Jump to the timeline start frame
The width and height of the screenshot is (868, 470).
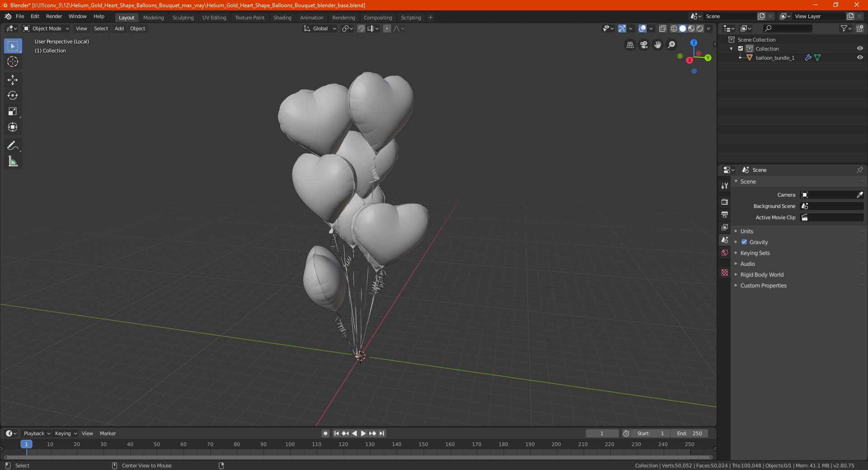[x=336, y=433]
